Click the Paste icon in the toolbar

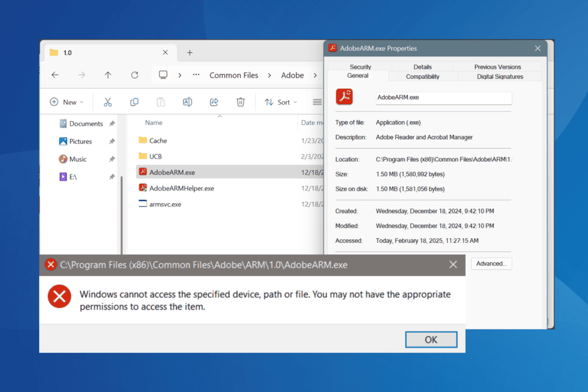tap(160, 102)
